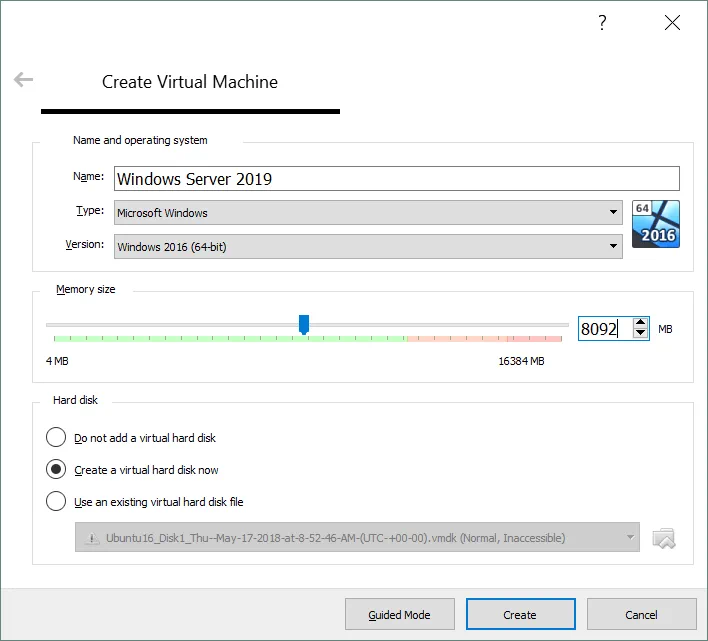
Task: Go back using the left arrow icon
Action: click(x=23, y=81)
